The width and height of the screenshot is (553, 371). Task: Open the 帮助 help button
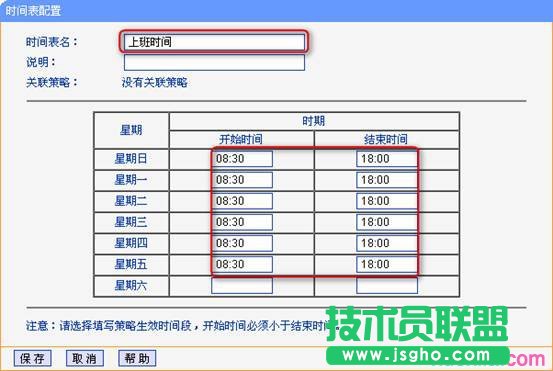tap(137, 359)
